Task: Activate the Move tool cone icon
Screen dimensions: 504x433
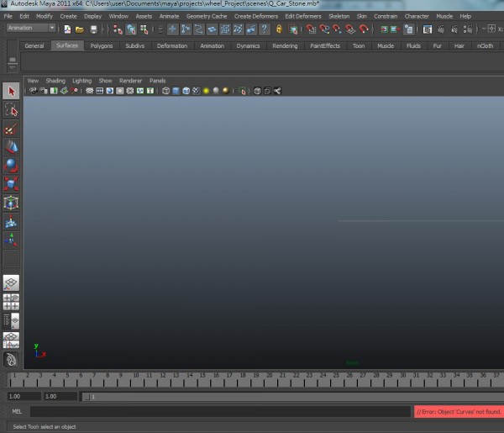Action: (11, 147)
